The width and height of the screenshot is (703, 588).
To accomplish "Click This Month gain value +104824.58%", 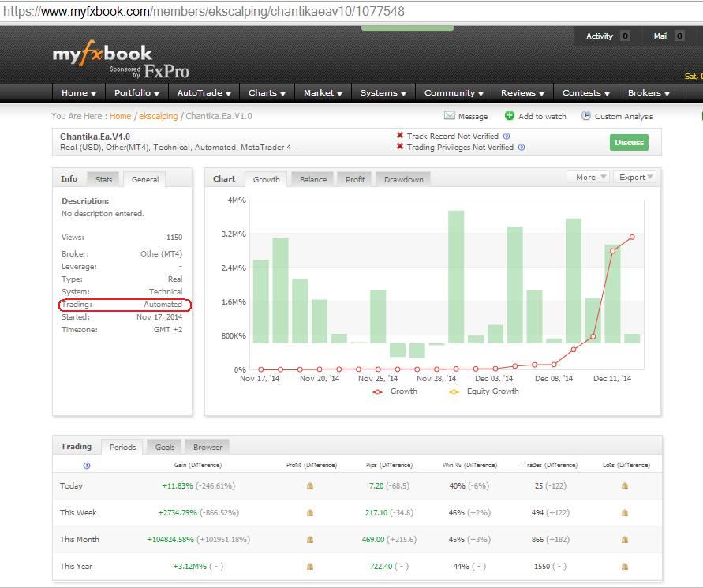I will point(170,540).
